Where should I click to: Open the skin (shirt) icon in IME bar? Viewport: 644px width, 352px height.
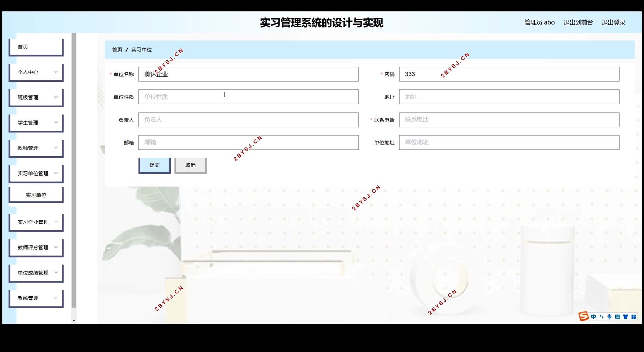pyautogui.click(x=626, y=317)
